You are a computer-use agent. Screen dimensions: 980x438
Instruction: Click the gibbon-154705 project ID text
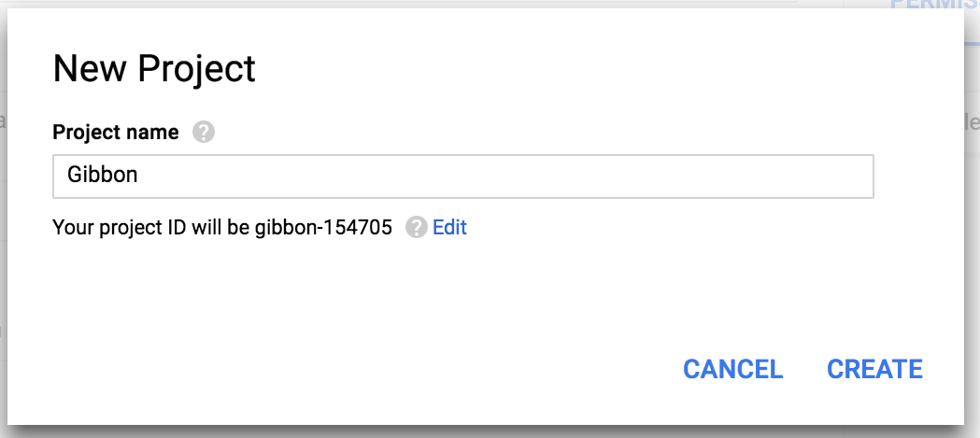(323, 228)
